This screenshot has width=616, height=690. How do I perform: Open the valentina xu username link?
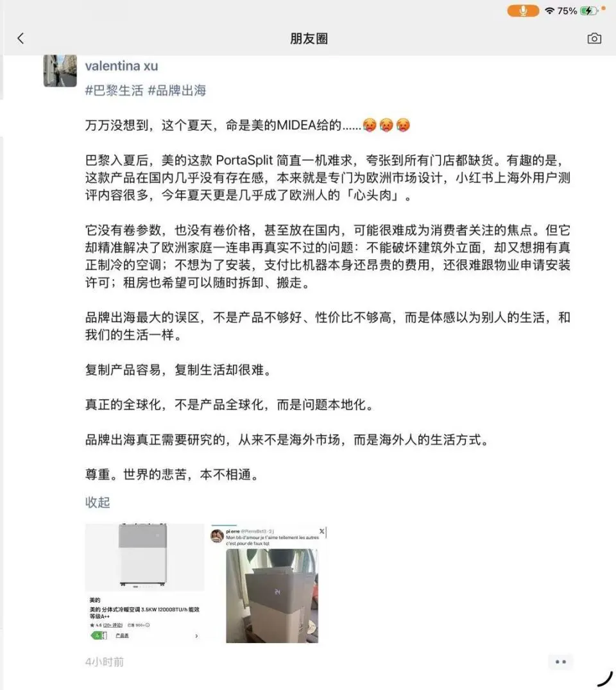click(x=121, y=66)
